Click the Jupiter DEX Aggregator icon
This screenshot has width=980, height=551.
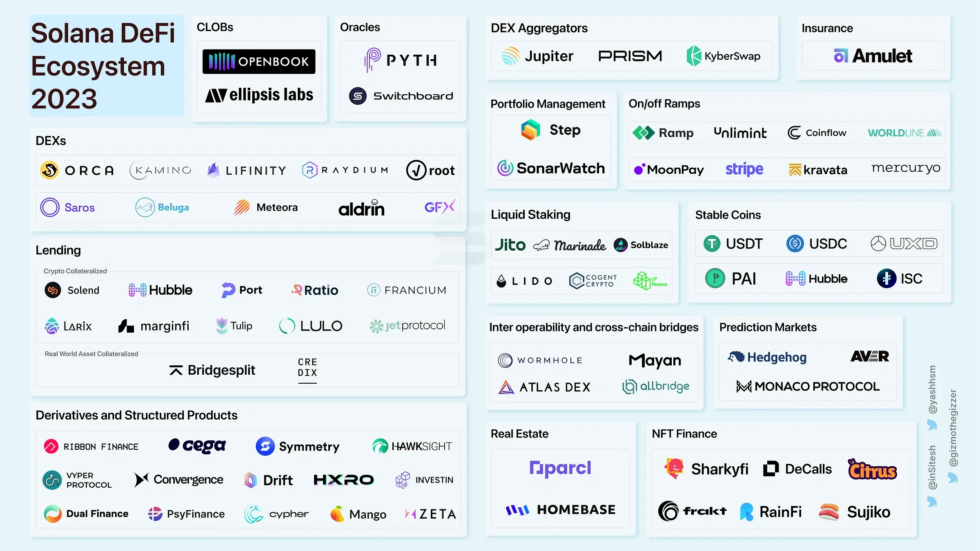point(510,56)
